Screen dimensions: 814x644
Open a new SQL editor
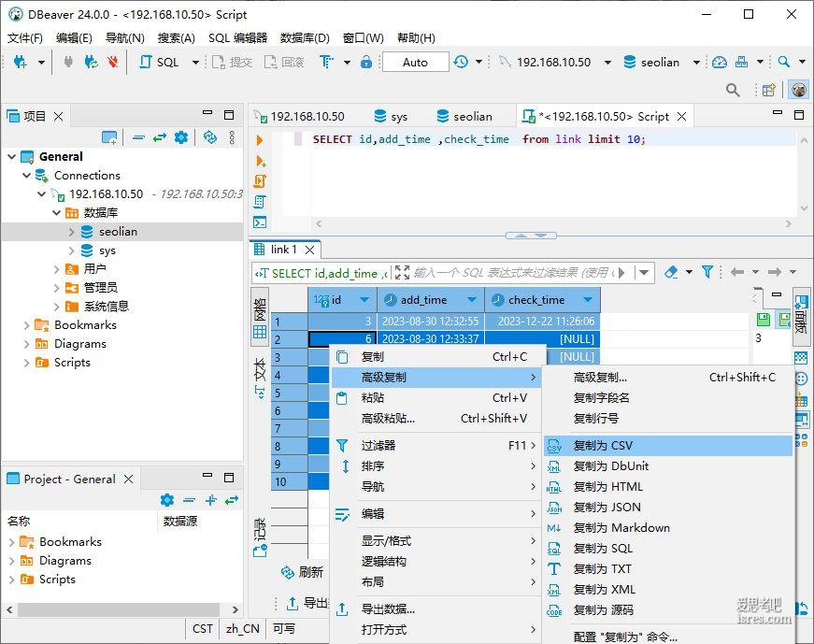[160, 63]
